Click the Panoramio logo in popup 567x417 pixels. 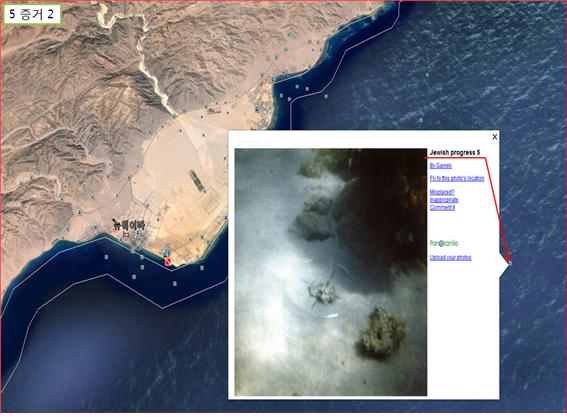click(x=444, y=243)
